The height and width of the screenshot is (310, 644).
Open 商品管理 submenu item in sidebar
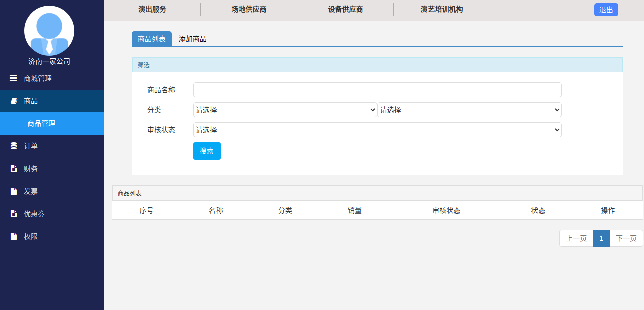click(41, 123)
